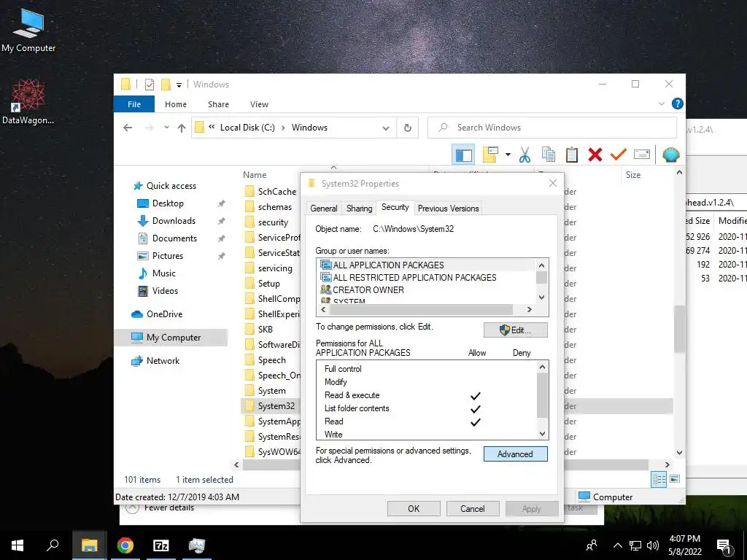The width and height of the screenshot is (747, 560).
Task: Expand the ribbon with the chevron
Action: [661, 104]
